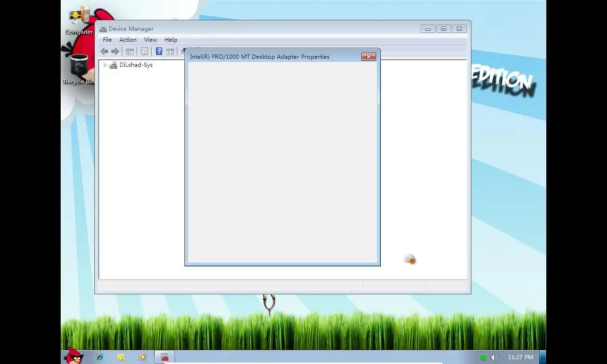Viewport: 607px width, 364px height.
Task: Click the DiLshad-Sys computer icon
Action: (113, 65)
